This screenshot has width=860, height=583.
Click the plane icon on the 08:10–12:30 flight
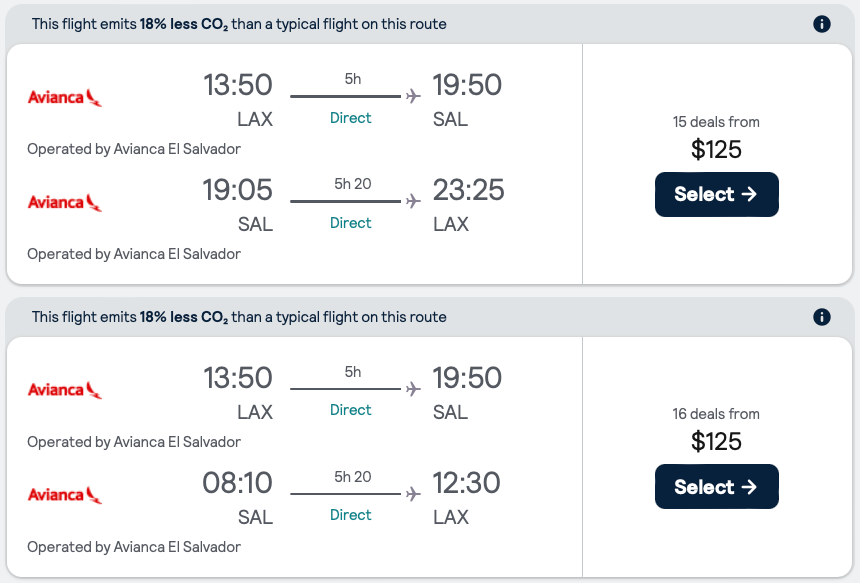click(x=413, y=494)
